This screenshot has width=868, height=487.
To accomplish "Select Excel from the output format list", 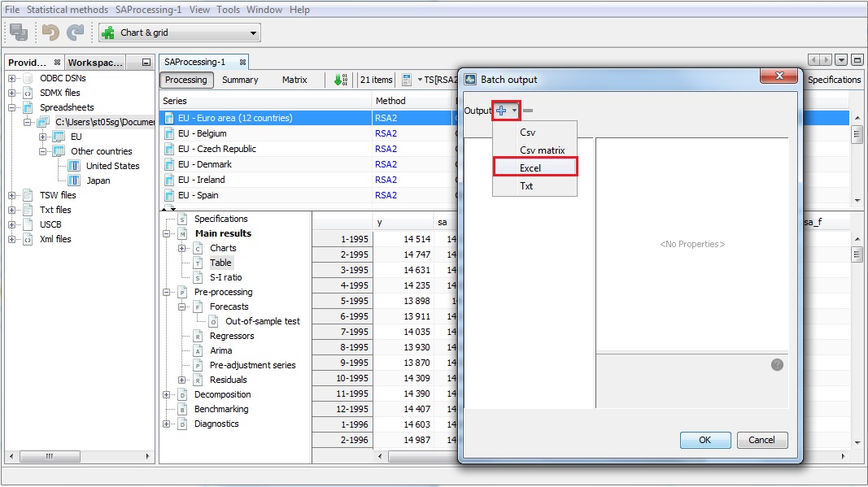I will (534, 165).
